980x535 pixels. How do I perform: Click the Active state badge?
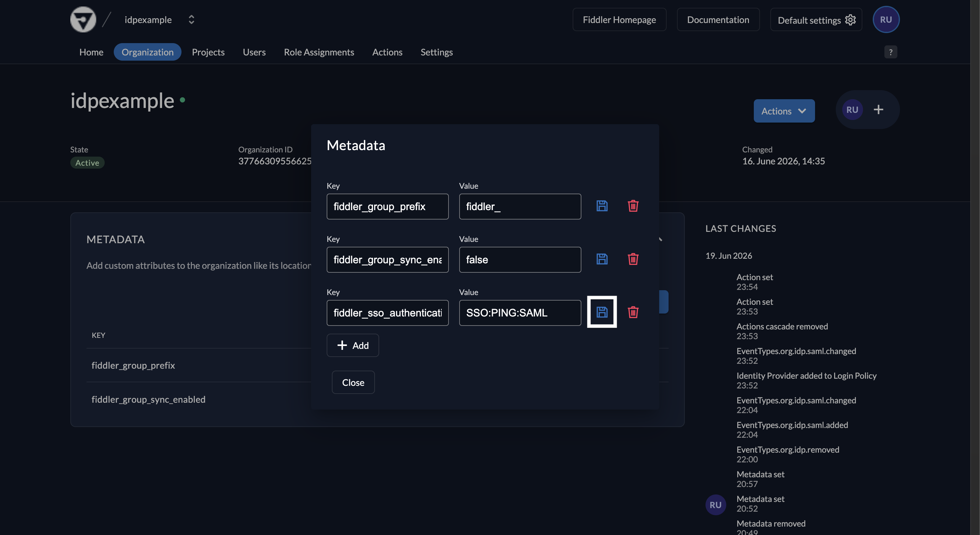click(87, 162)
